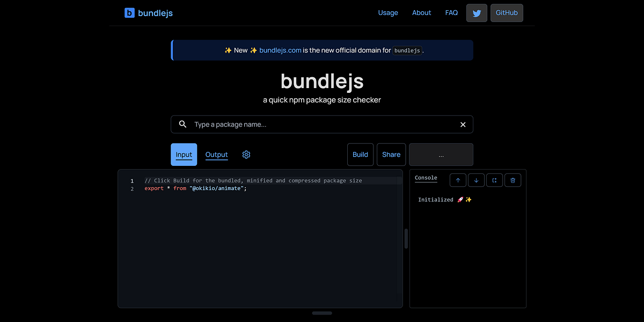Click the search magnifier icon

(x=182, y=124)
